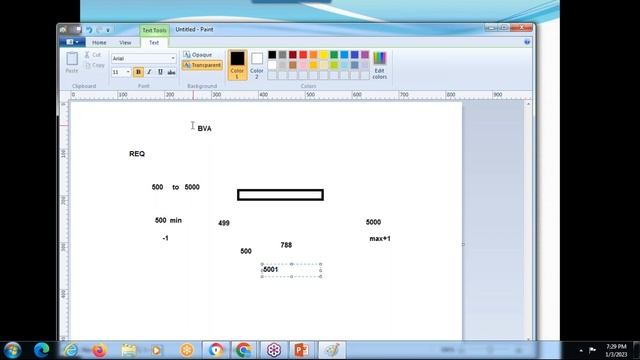640x360 pixels.
Task: Open PowerPoint from taskbar
Action: (x=301, y=350)
